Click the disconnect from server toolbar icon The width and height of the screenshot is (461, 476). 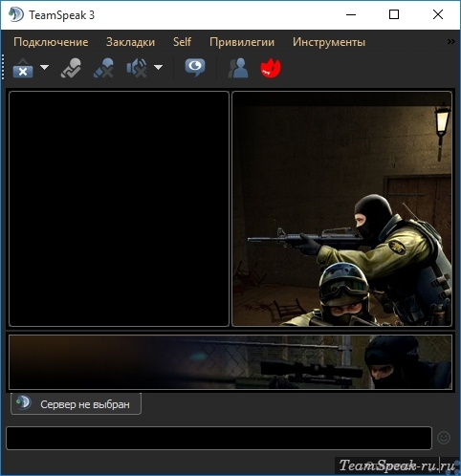[x=23, y=68]
